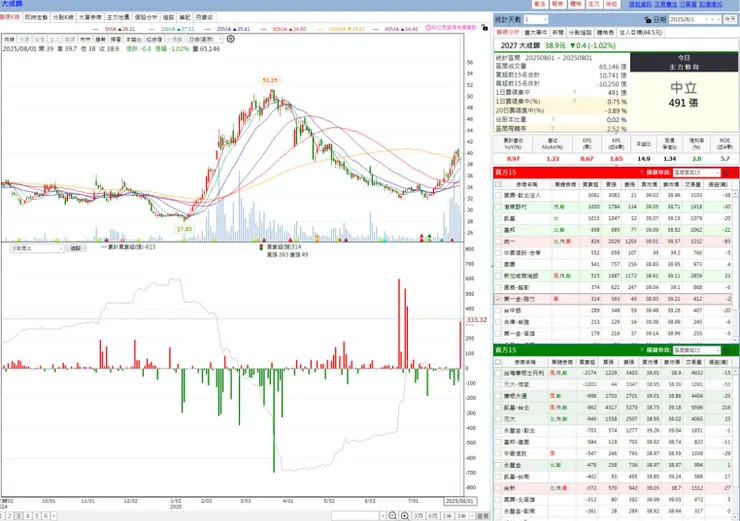Click next-page arrow after page 6

click(x=54, y=516)
